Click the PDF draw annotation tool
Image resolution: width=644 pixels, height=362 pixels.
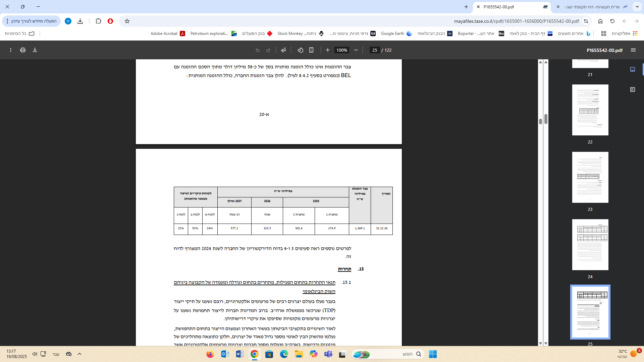283,50
